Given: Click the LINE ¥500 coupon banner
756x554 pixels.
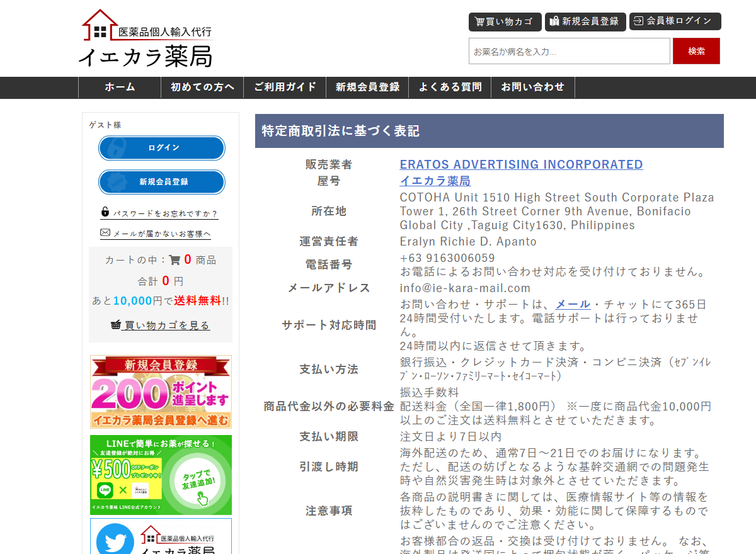Looking at the screenshot, I should 161,475.
